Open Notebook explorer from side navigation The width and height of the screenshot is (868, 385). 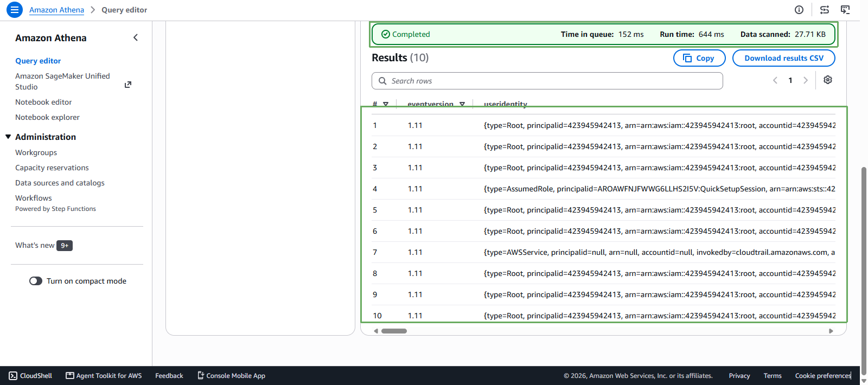(47, 117)
